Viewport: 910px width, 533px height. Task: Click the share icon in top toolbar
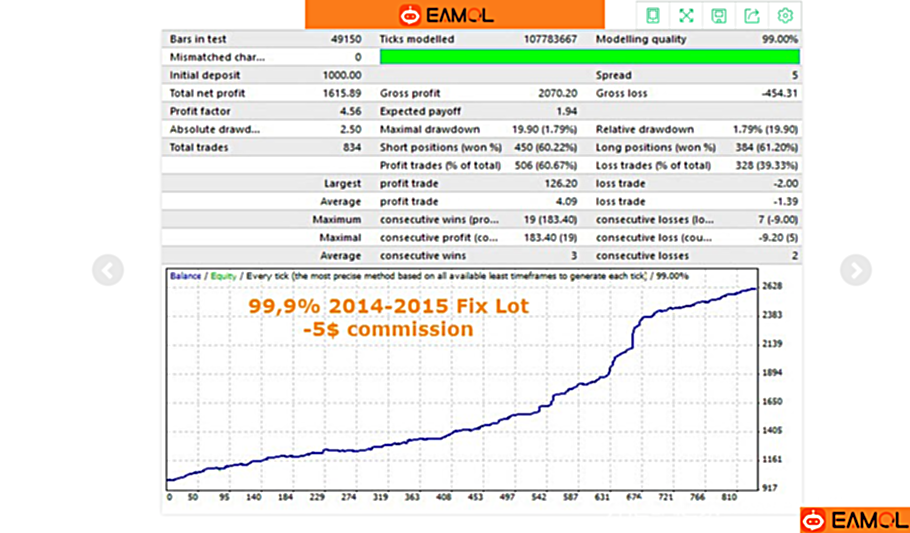752,15
